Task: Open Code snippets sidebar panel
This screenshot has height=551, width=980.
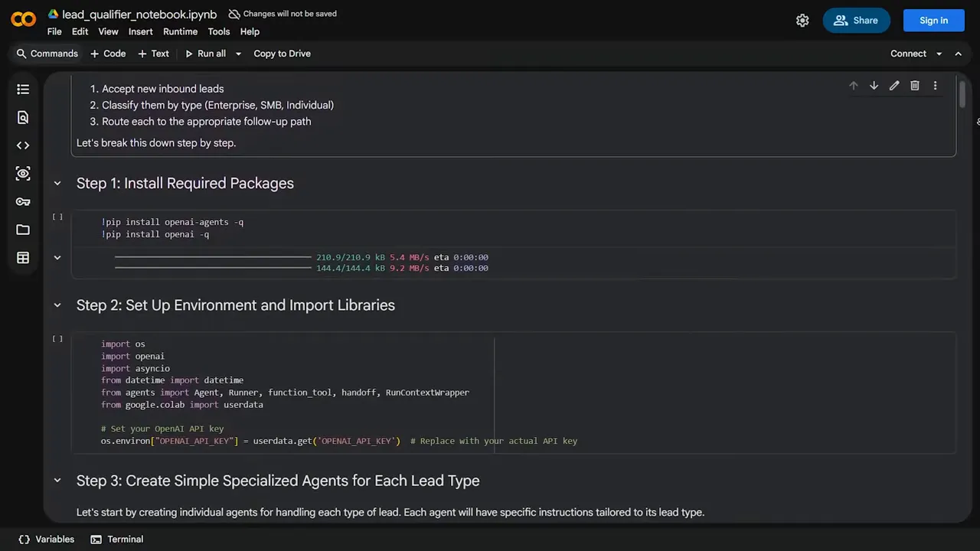Action: tap(23, 145)
